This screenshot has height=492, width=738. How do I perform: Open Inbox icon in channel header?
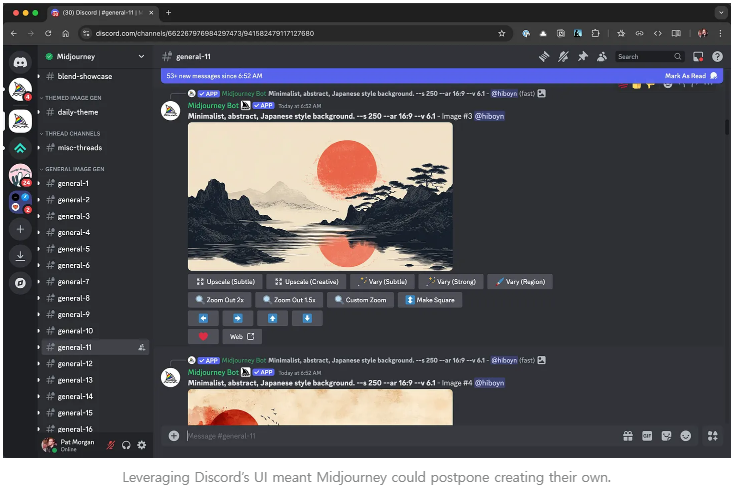click(698, 56)
